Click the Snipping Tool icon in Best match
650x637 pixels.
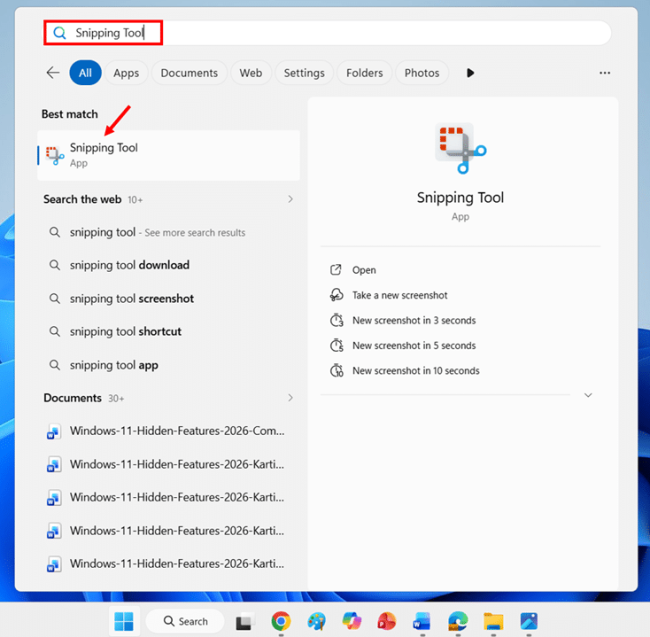(x=55, y=155)
